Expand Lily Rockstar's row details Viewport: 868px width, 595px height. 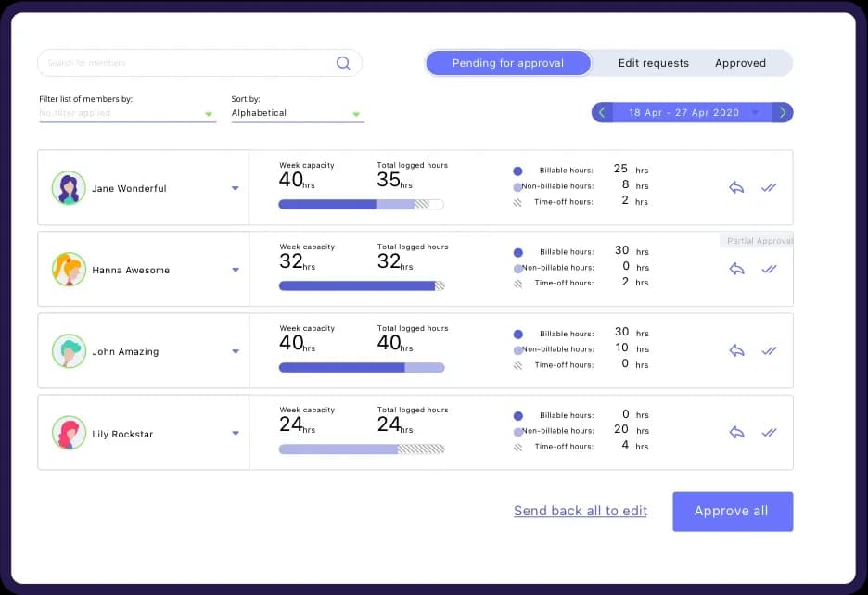pyautogui.click(x=236, y=433)
